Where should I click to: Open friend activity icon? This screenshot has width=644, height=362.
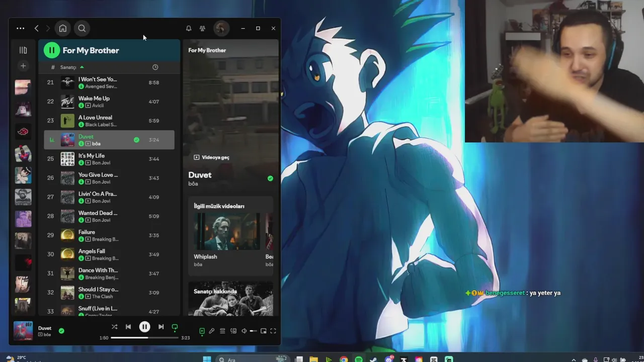coord(202,29)
